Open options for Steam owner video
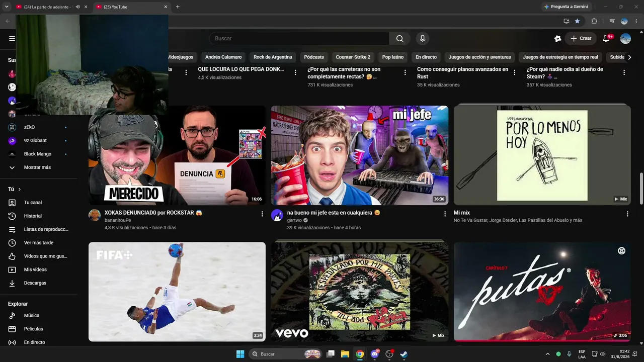Viewport: 644px width, 362px height. click(x=624, y=72)
